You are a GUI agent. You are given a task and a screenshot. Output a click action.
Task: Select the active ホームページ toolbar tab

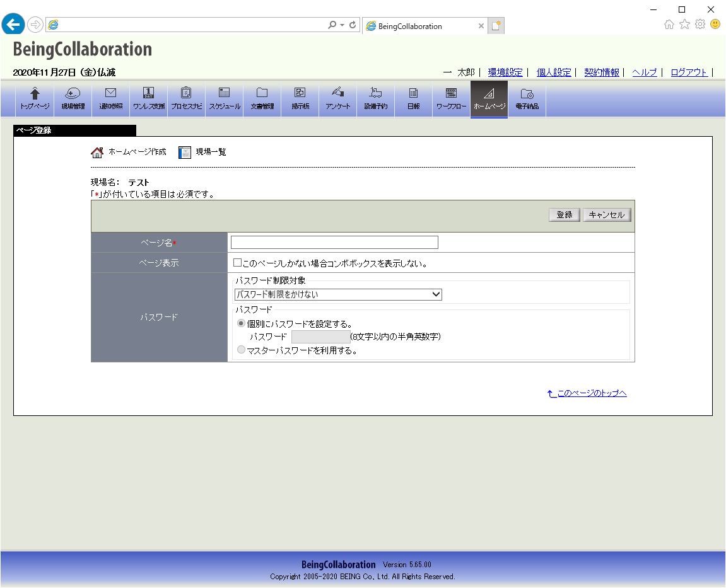tap(489, 98)
